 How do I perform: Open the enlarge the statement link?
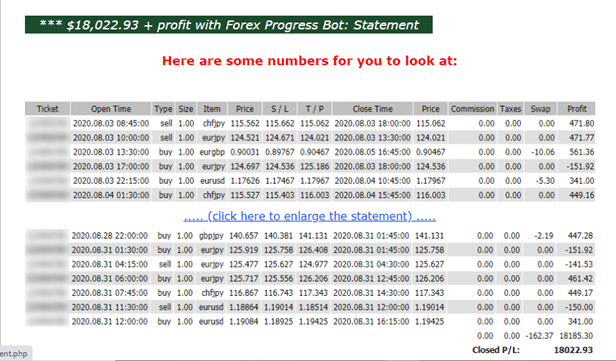tap(310, 216)
